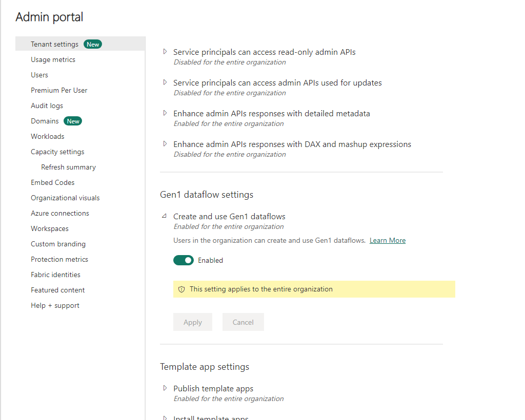This screenshot has width=525, height=420.
Task: Click the New badge beside Tenant settings
Action: tap(93, 44)
